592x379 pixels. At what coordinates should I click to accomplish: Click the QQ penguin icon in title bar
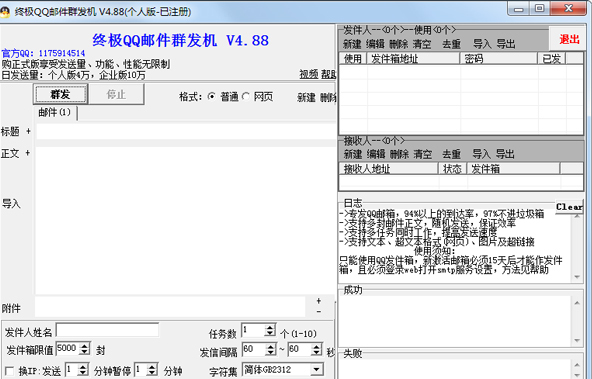point(5,12)
